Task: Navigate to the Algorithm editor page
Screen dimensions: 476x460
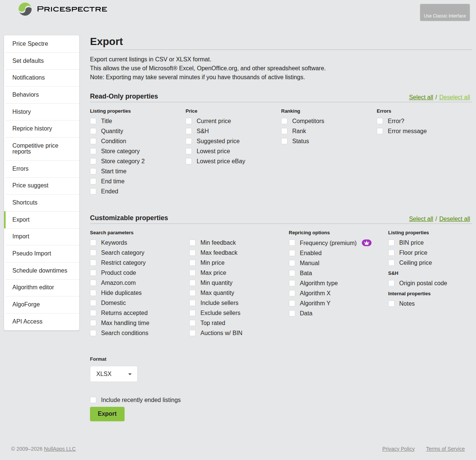Action: [x=33, y=287]
